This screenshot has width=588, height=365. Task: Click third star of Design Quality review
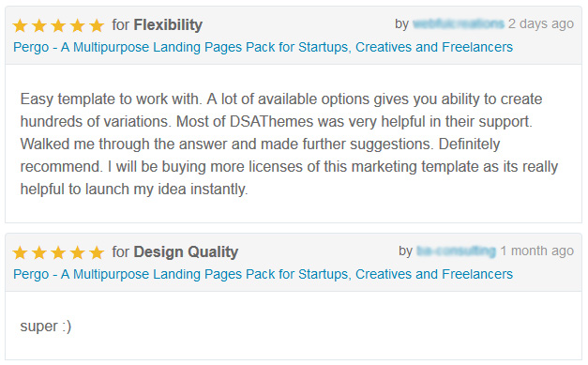[58, 252]
